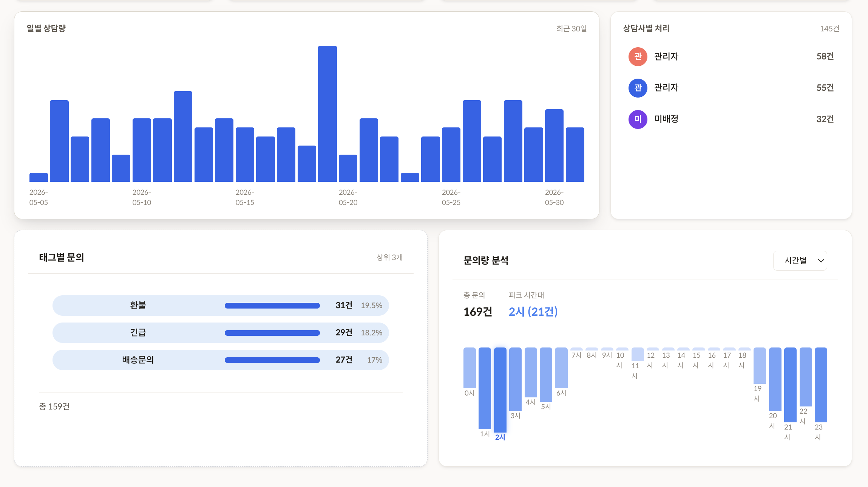The height and width of the screenshot is (487, 868).
Task: Click the red 관 avatar icon (58건)
Action: pos(638,57)
